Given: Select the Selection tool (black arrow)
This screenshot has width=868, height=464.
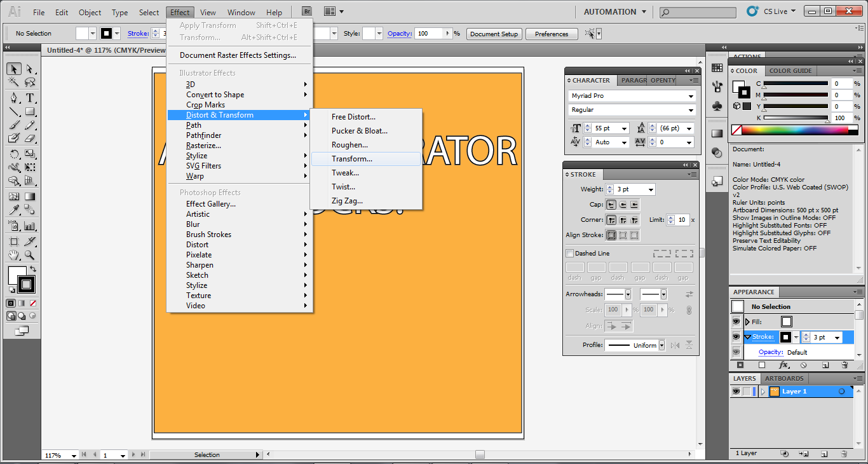Looking at the screenshot, I should pos(14,69).
